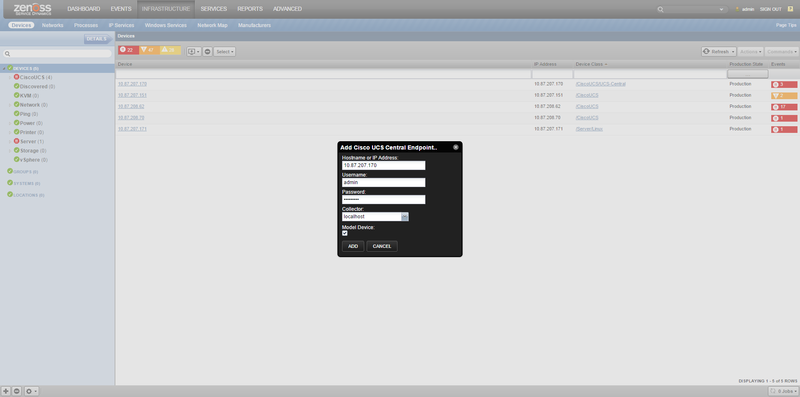800x397 pixels.
Task: Click the Refresh icon in the grid toolbar
Action: [707, 52]
